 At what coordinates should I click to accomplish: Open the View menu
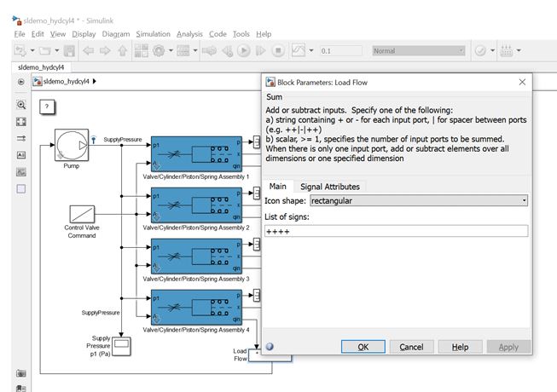[x=57, y=34]
